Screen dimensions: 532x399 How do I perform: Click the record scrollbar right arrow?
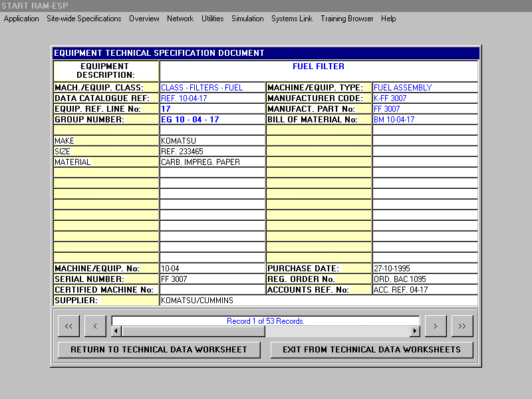point(414,331)
